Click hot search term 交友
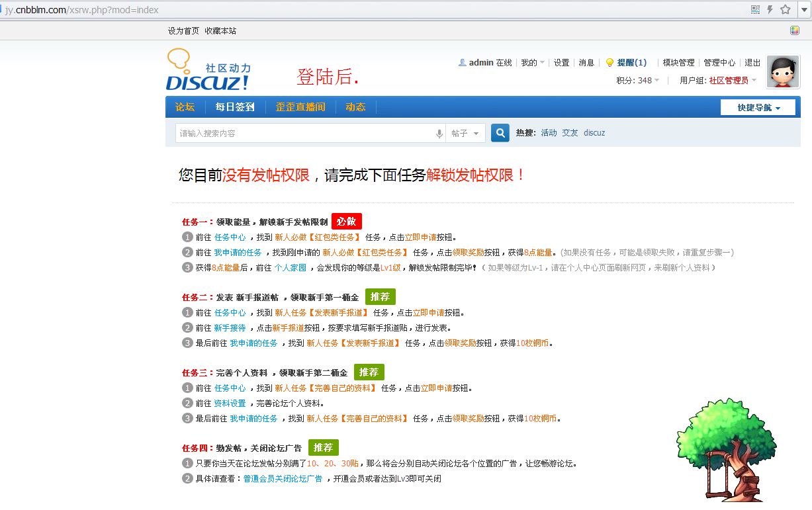The width and height of the screenshot is (812, 510). coord(570,133)
